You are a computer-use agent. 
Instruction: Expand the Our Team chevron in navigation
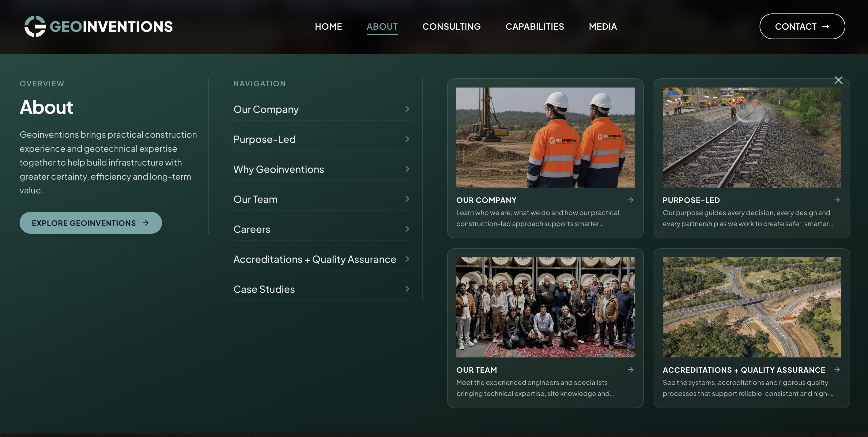407,199
